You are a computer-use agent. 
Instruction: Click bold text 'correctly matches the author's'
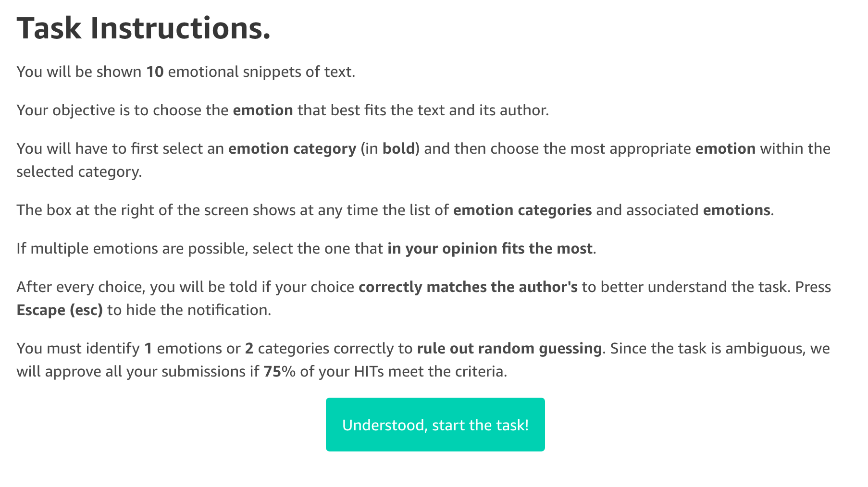(x=468, y=287)
